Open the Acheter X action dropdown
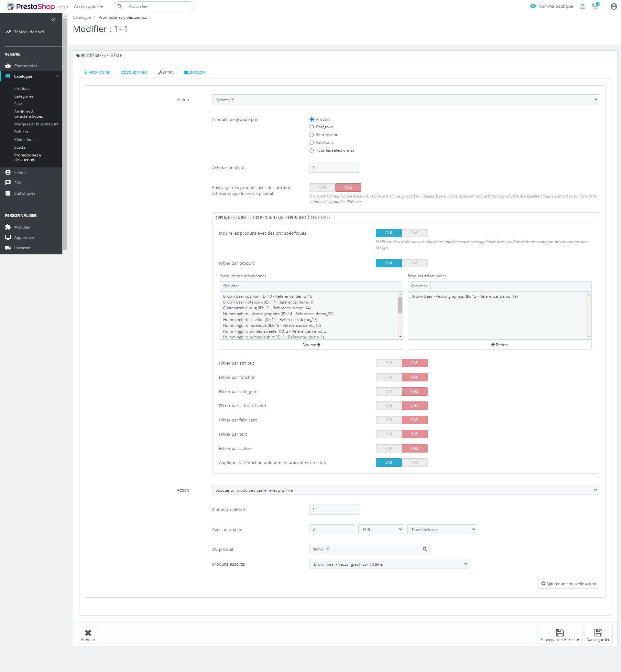621x672 pixels. point(405,100)
